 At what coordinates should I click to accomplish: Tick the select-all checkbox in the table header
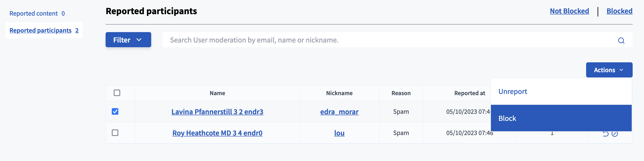117,93
